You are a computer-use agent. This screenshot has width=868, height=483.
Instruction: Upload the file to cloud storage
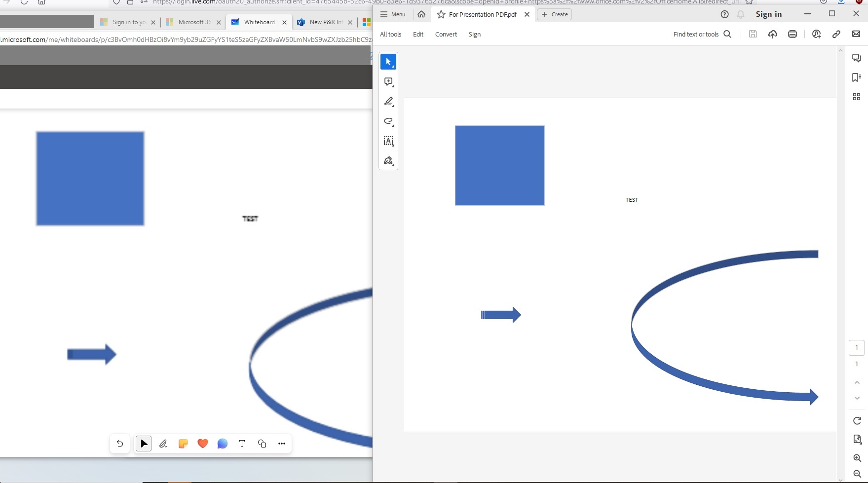[x=773, y=34]
